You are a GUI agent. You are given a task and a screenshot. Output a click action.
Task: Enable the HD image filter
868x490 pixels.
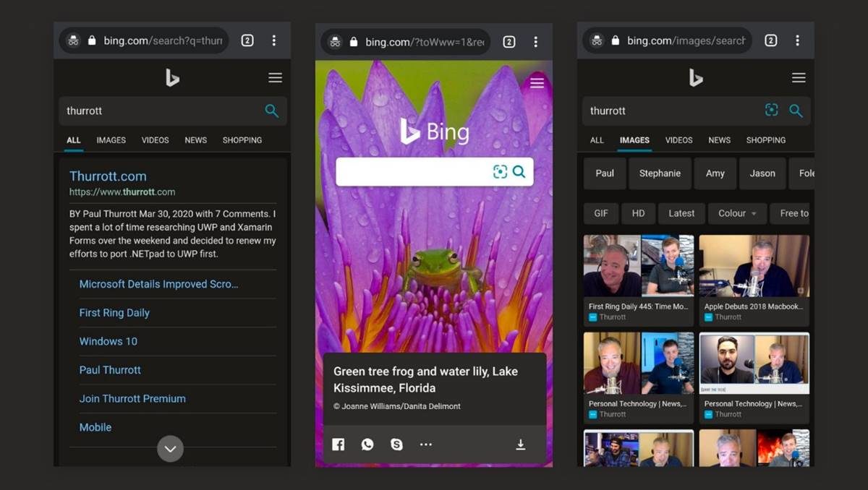(638, 213)
